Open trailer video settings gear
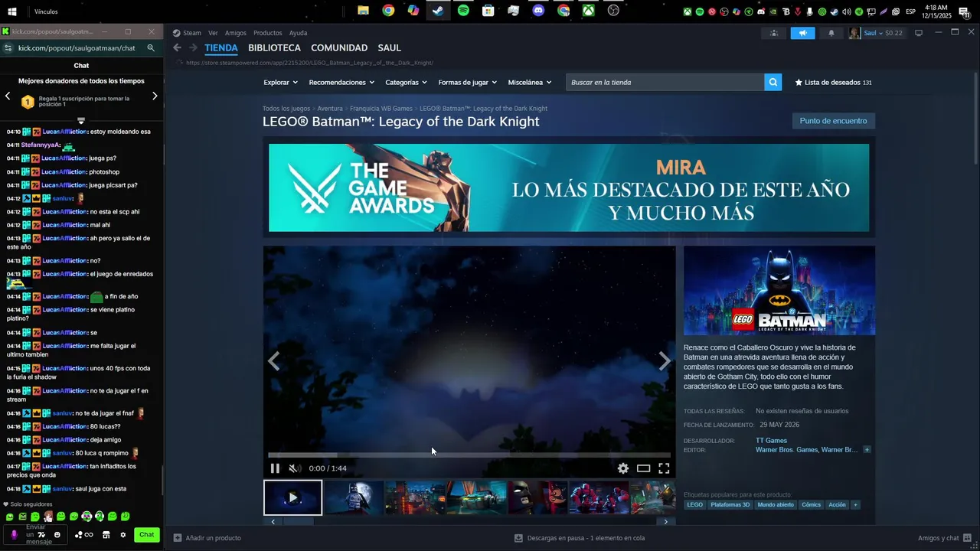Screen dimensions: 980x551 [x=623, y=468]
